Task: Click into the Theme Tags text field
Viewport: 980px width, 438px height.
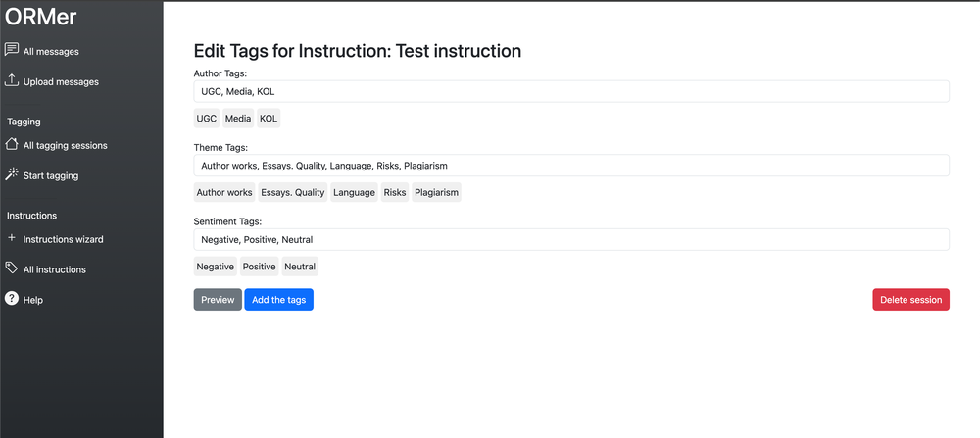Action: point(571,166)
